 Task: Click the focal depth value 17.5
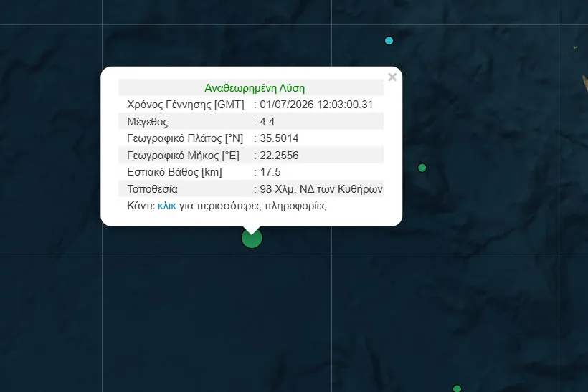click(x=270, y=172)
